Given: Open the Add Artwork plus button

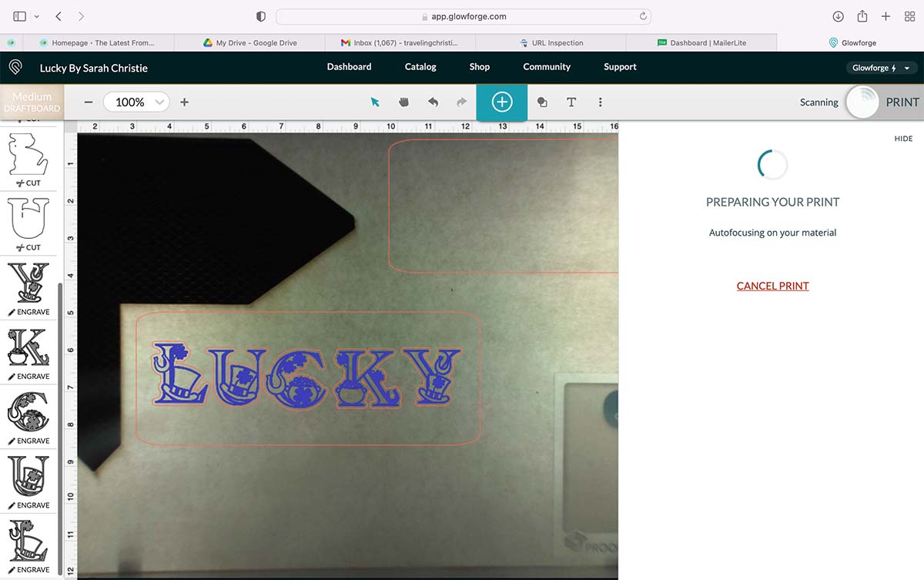Looking at the screenshot, I should (501, 102).
